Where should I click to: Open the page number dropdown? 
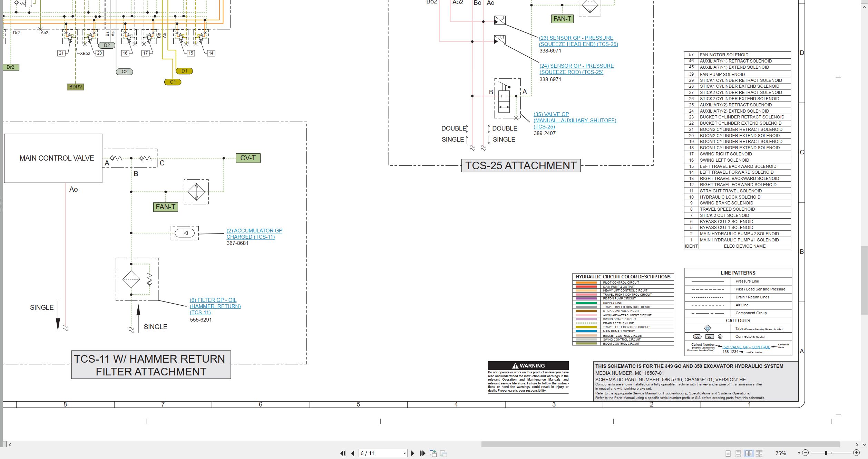[x=404, y=453]
